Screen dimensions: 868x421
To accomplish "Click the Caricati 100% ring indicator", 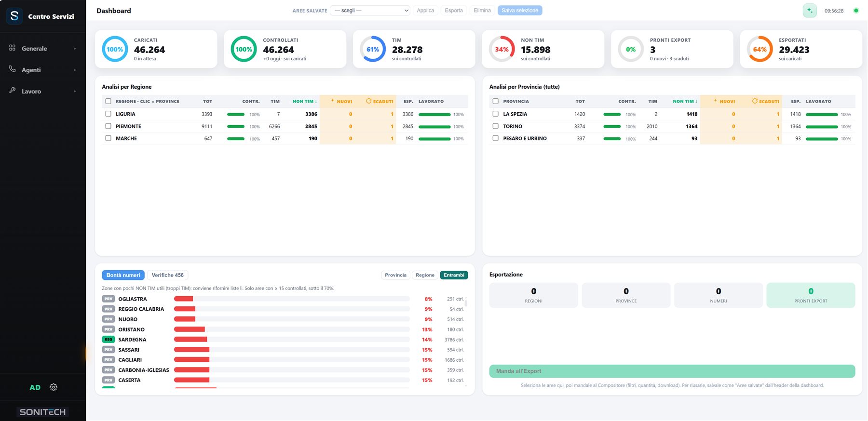I will tap(115, 49).
